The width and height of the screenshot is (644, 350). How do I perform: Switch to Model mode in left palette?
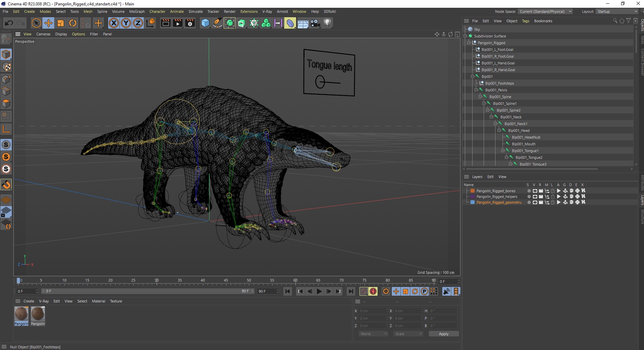(x=6, y=54)
